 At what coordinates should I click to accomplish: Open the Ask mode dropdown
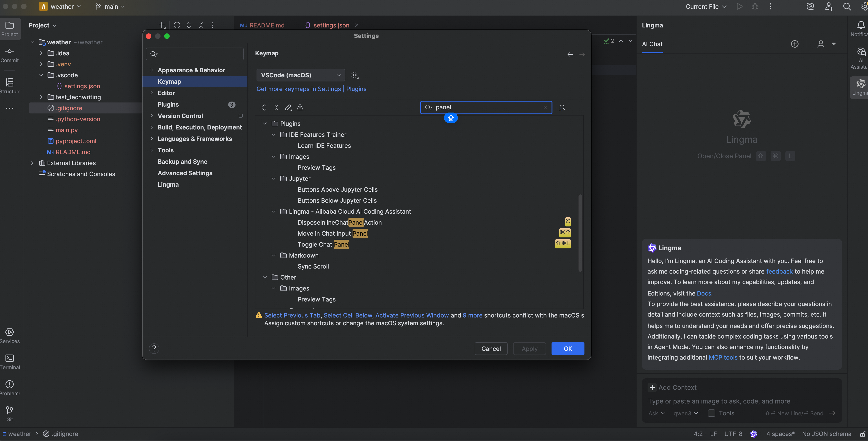656,413
